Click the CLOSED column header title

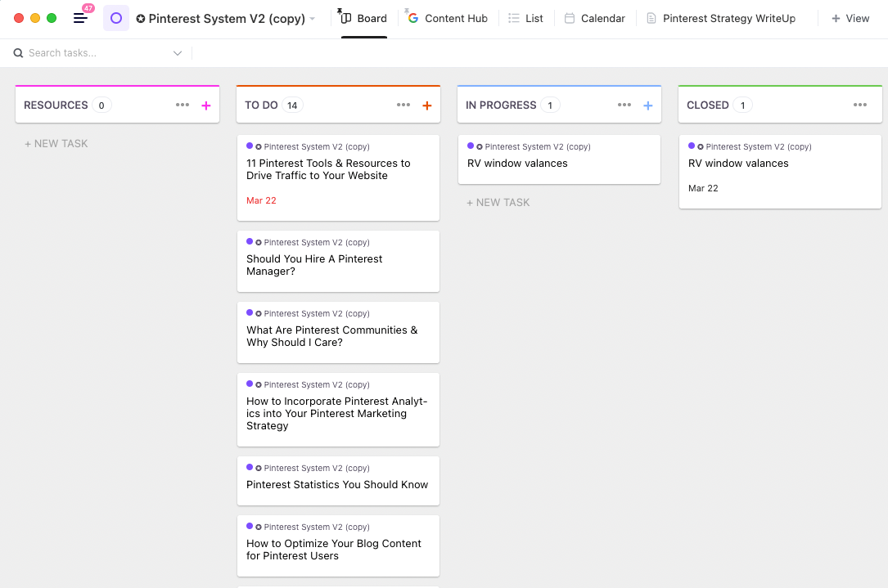pos(707,105)
